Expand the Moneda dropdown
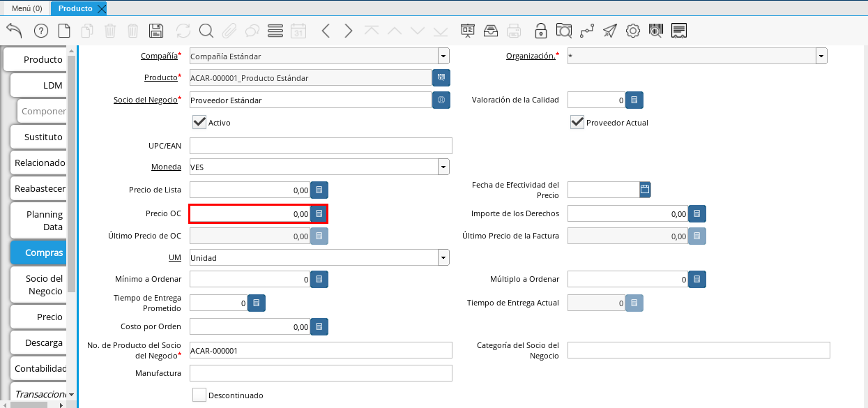 click(x=443, y=167)
